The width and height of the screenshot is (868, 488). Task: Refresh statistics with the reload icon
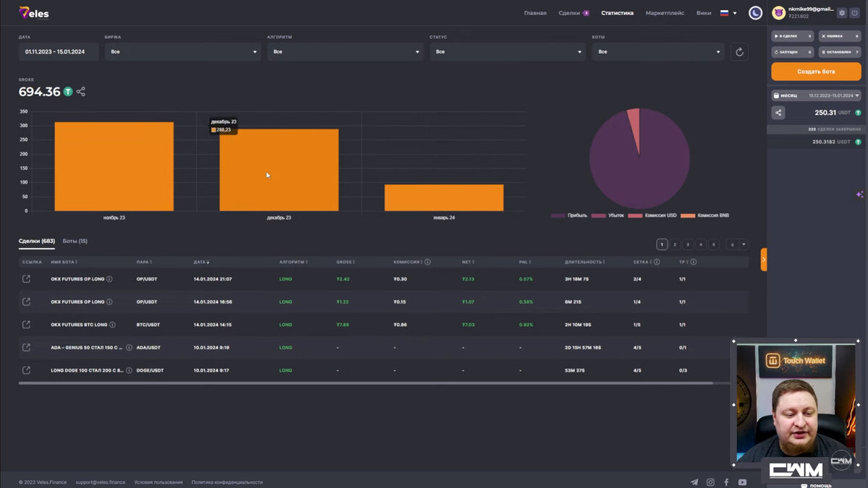739,51
